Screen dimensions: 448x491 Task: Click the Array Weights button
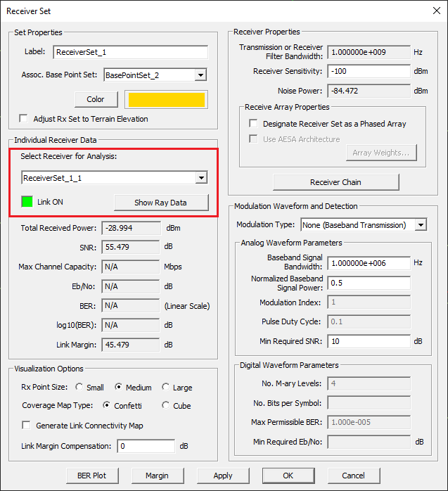(x=381, y=153)
